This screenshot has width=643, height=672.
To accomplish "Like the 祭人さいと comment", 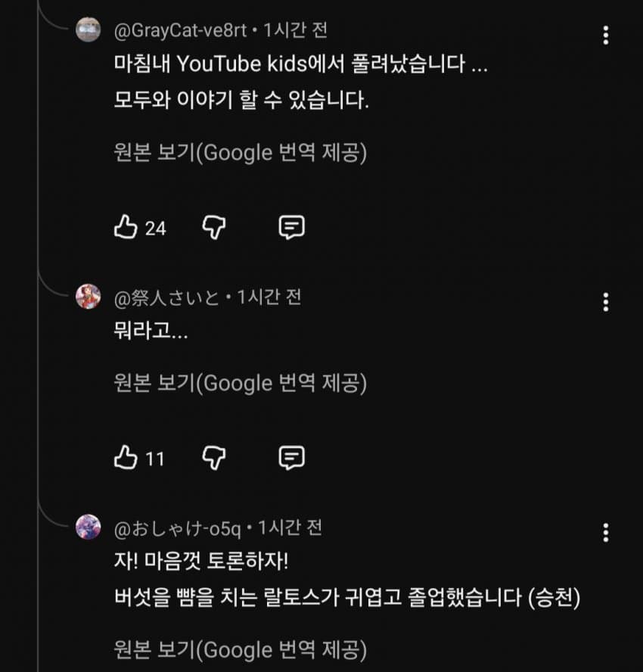I will click(x=126, y=457).
